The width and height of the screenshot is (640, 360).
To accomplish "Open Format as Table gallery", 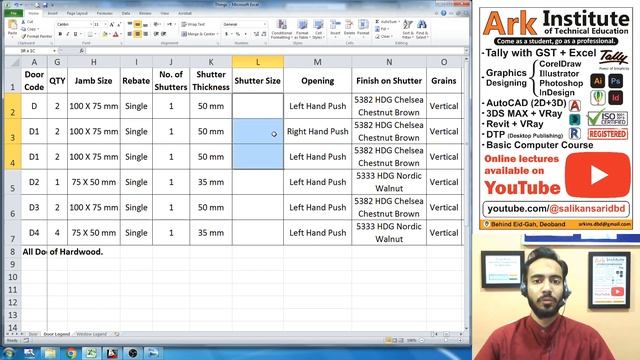I will [302, 29].
